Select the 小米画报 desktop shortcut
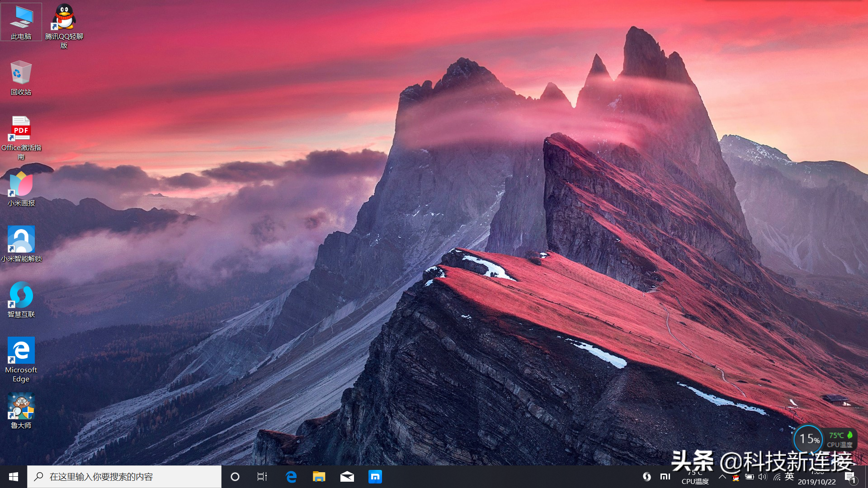The height and width of the screenshot is (488, 868). tap(21, 189)
